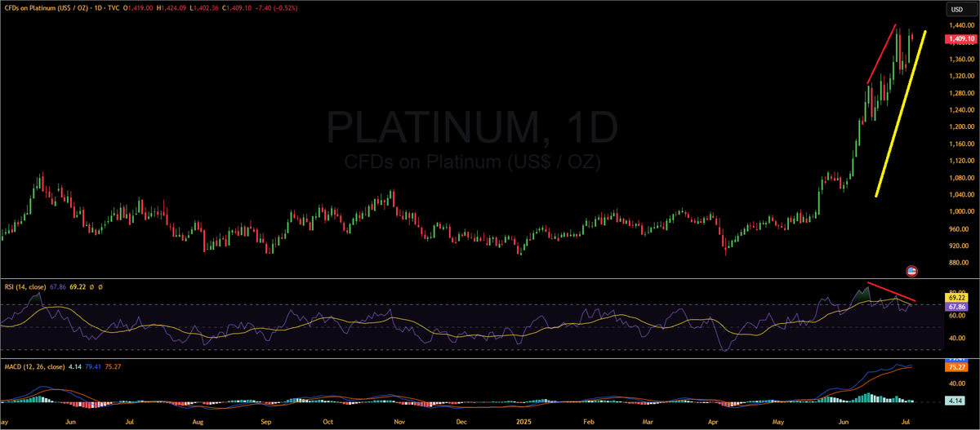
Task: Click the 1,000.00 price scale label
Action: tap(961, 211)
